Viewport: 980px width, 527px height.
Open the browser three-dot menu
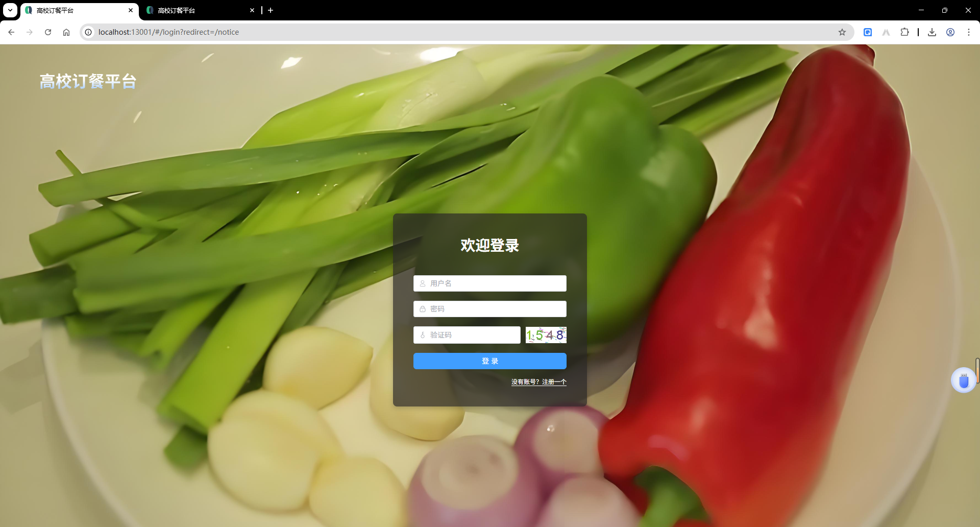969,32
